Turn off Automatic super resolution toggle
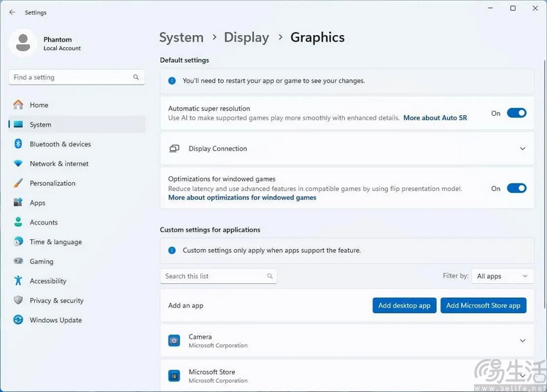 click(x=516, y=113)
